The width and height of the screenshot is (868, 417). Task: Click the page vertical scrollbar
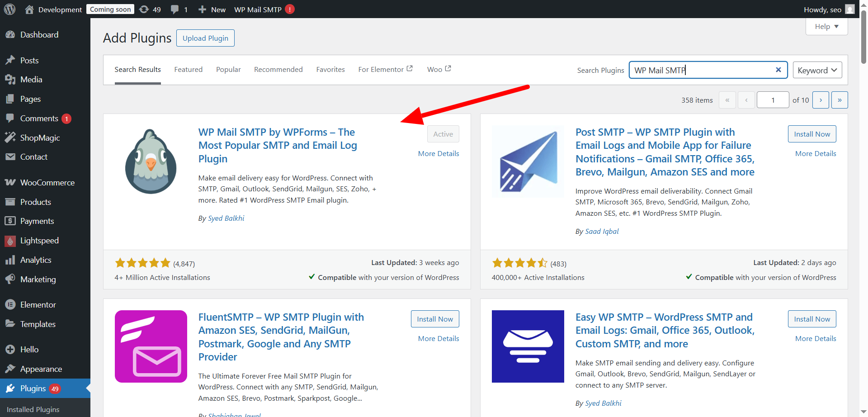863,36
